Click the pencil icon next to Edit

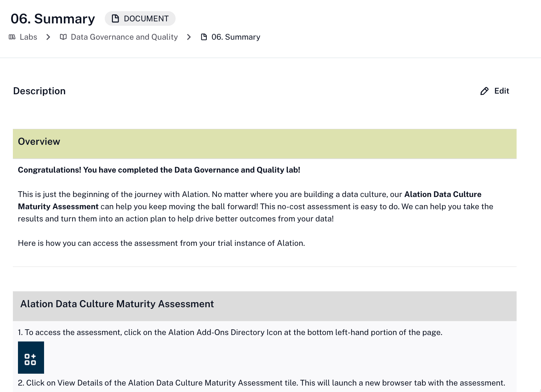click(x=484, y=91)
